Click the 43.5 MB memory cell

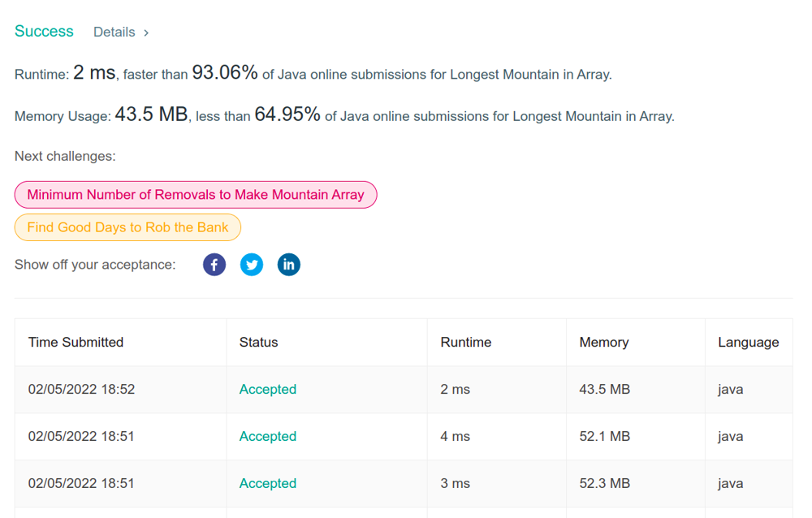click(604, 390)
